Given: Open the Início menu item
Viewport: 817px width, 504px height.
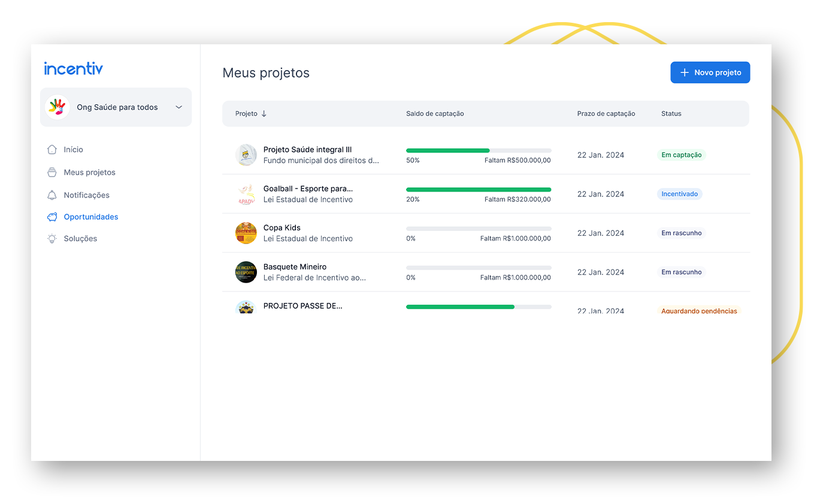Looking at the screenshot, I should (x=74, y=150).
